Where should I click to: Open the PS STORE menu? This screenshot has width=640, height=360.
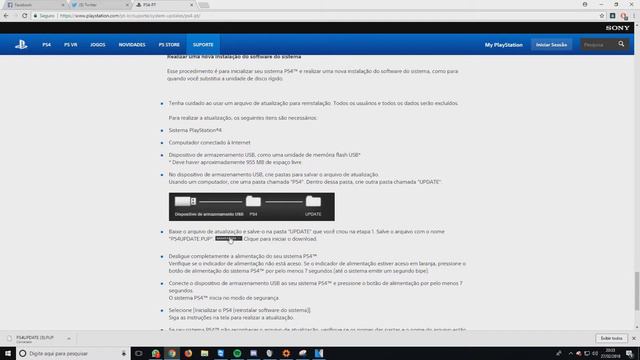pos(169,44)
